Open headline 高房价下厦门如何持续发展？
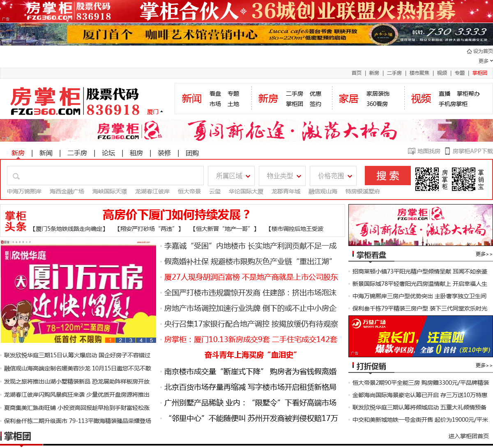493x448 pixels. 176,215
